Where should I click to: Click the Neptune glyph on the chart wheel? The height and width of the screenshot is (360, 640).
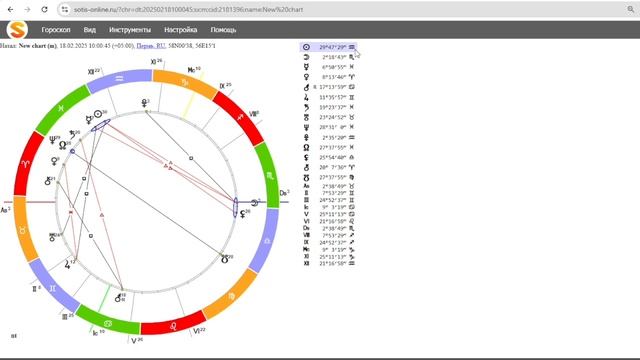click(52, 140)
